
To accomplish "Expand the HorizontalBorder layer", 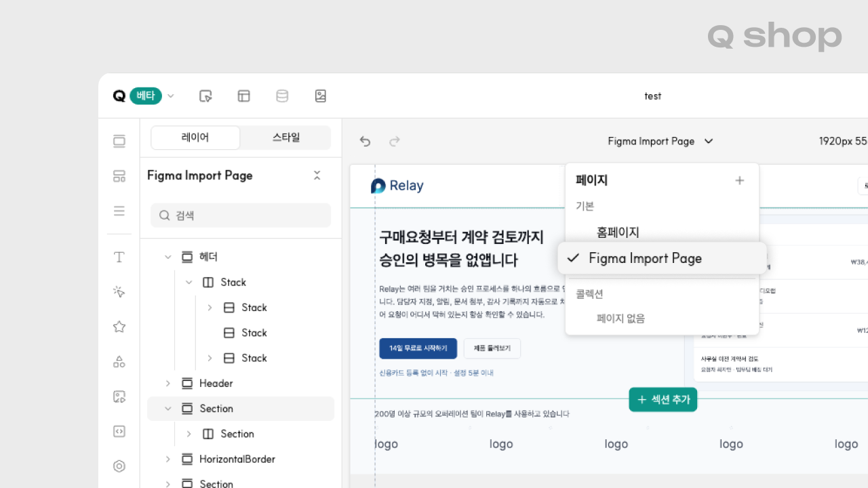I will click(167, 460).
